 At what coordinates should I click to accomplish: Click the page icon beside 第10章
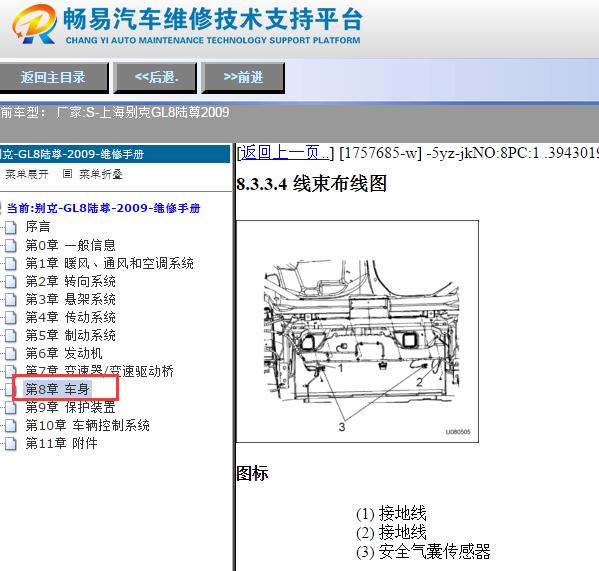(x=11, y=425)
